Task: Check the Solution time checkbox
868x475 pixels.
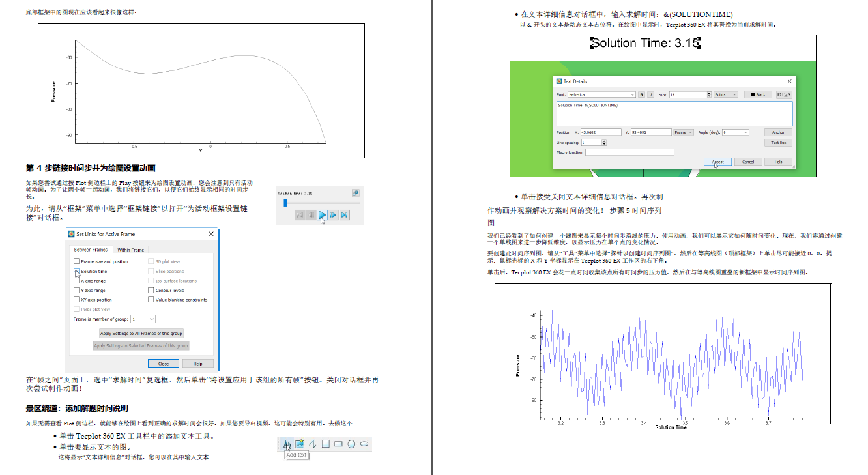Action: click(76, 271)
